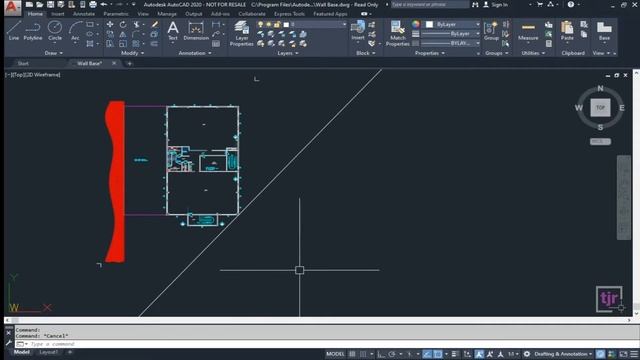Image resolution: width=640 pixels, height=360 pixels.
Task: Select the Dimension tool
Action: (196, 31)
